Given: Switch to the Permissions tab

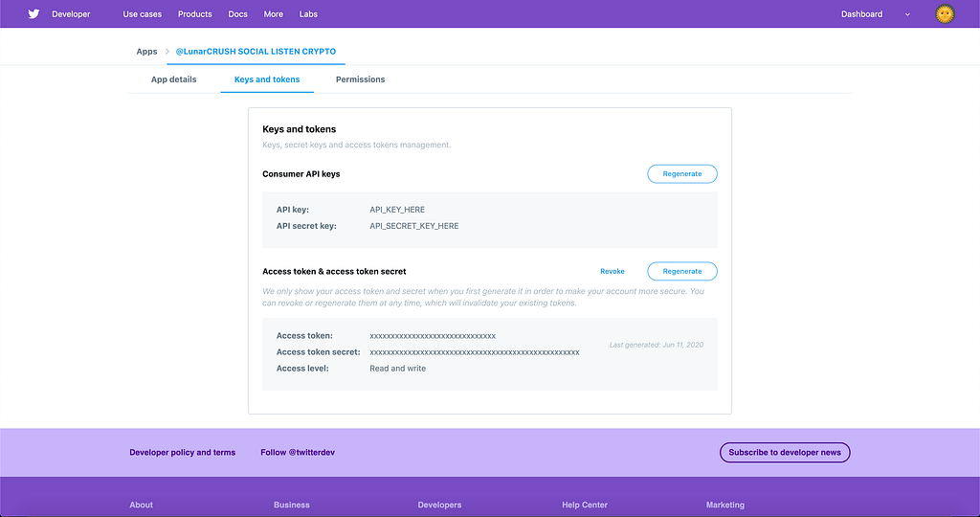Looking at the screenshot, I should (360, 79).
